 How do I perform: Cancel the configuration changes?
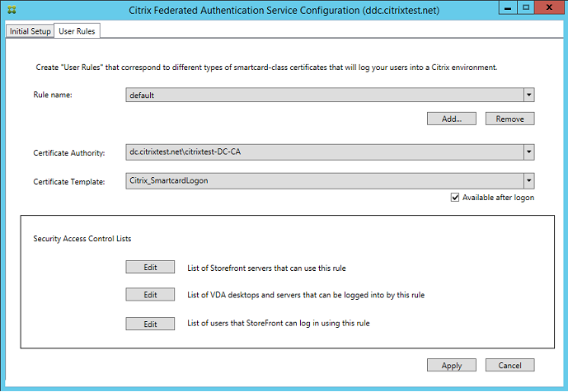click(509, 365)
